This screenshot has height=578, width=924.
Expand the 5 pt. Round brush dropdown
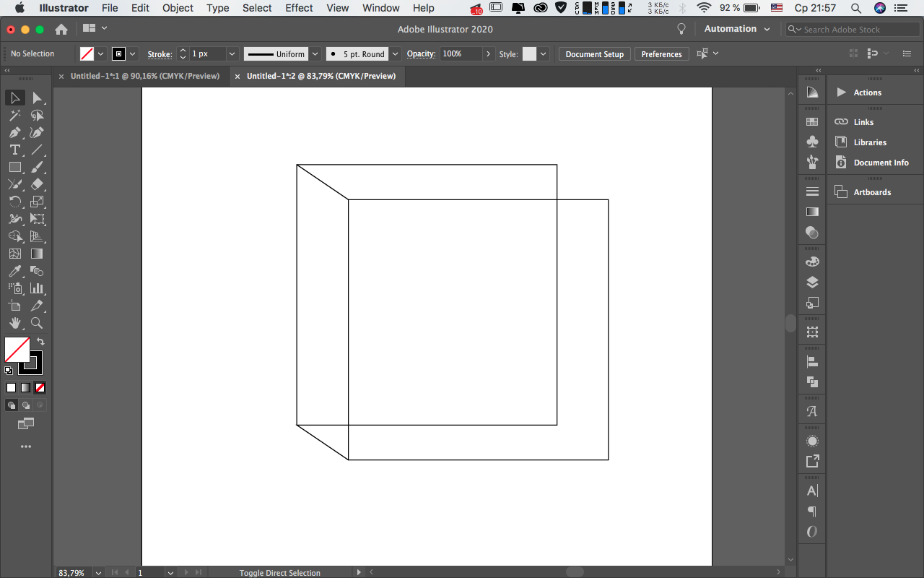click(395, 54)
